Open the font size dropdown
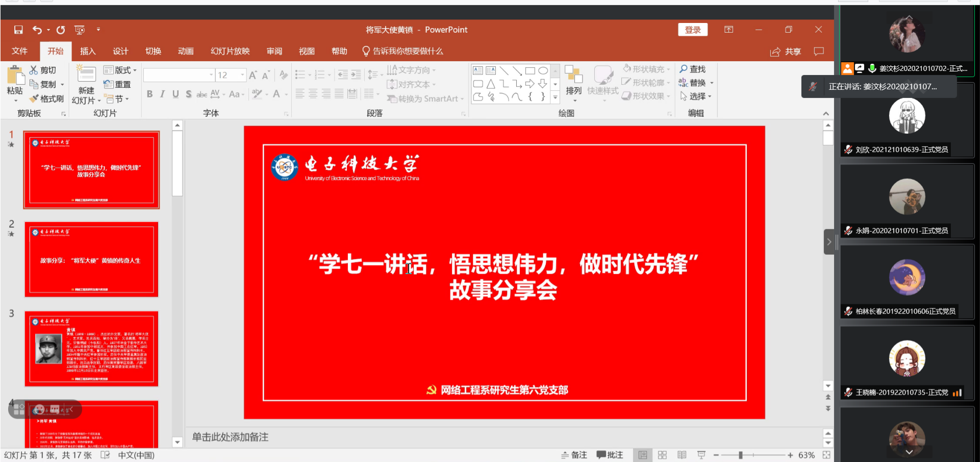 coord(242,75)
